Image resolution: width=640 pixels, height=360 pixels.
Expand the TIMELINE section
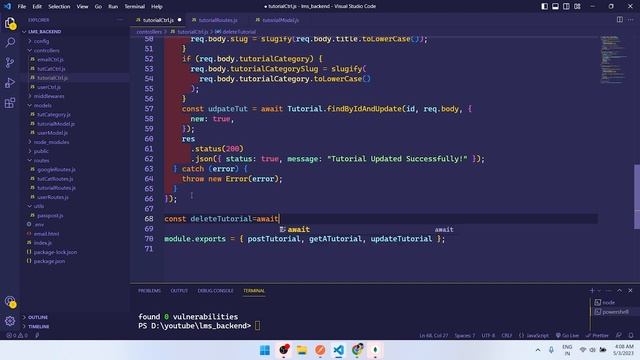tap(39, 327)
